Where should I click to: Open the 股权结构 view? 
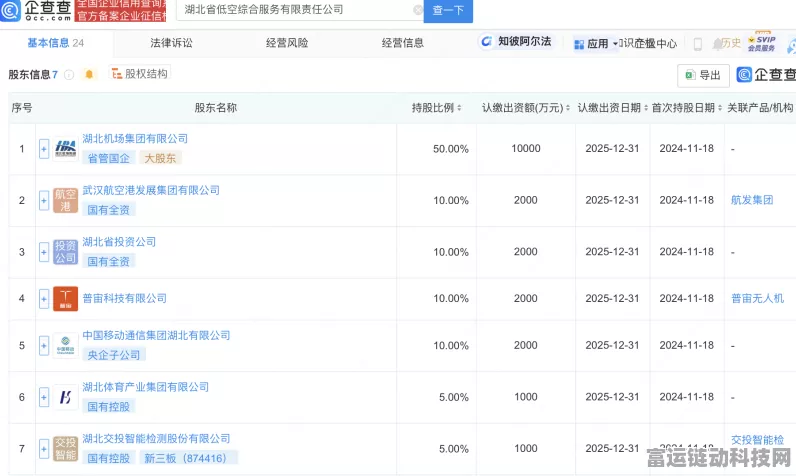pos(140,74)
